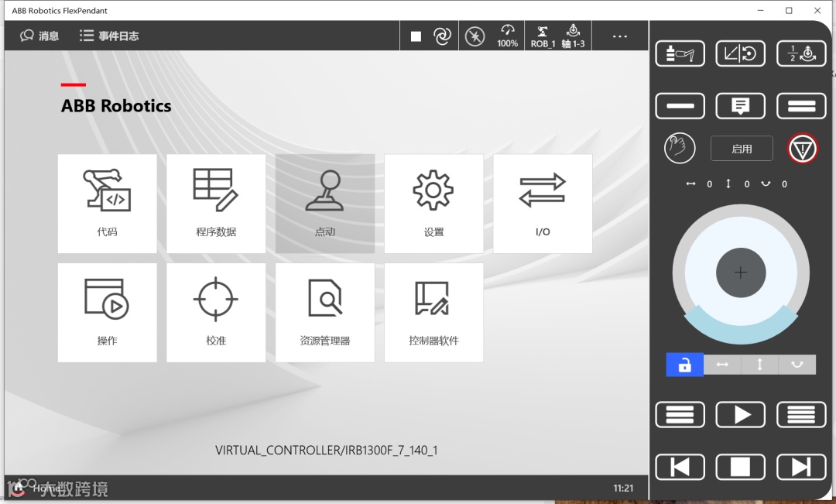
Task: Click the 11:21 clock in bottom bar
Action: click(x=623, y=488)
